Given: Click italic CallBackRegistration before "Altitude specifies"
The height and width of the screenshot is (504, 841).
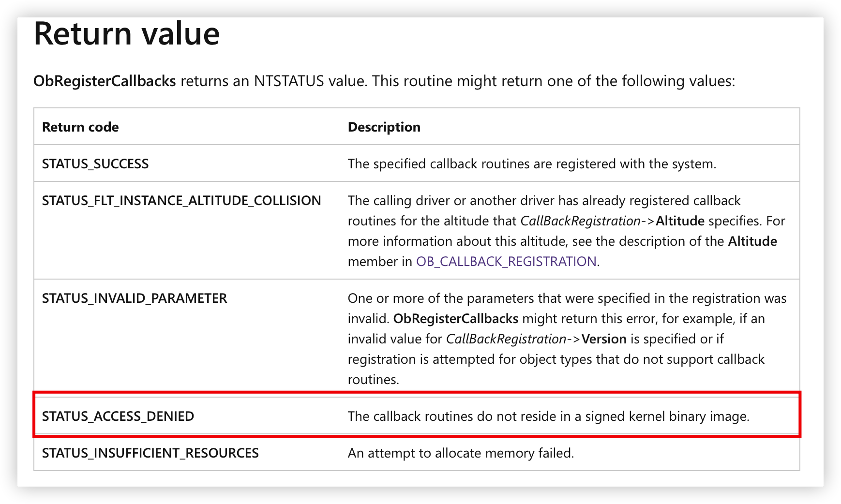Looking at the screenshot, I should click(x=580, y=221).
